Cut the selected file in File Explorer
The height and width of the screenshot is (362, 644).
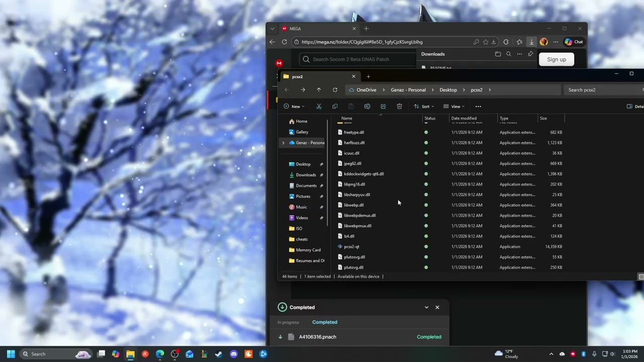click(x=319, y=107)
